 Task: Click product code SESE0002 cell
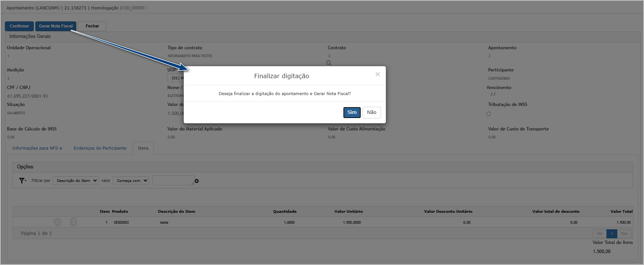coord(121,223)
